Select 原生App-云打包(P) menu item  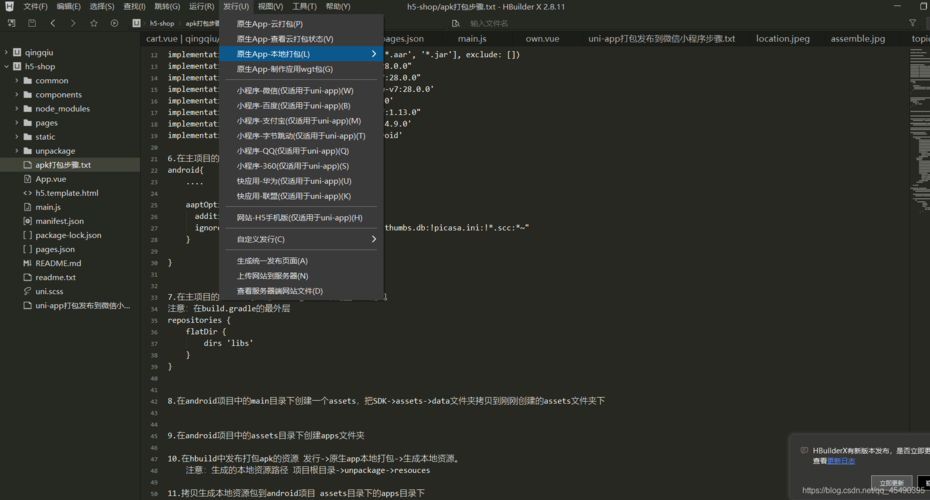301,24
